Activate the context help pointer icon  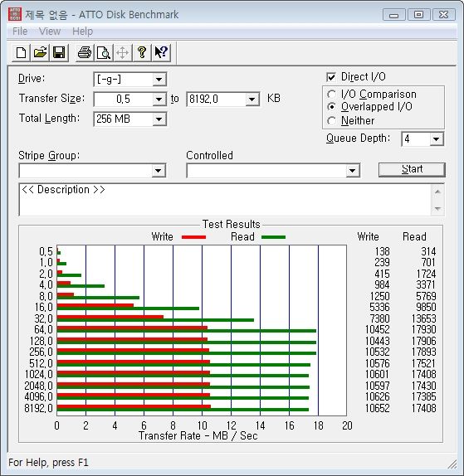pos(161,53)
